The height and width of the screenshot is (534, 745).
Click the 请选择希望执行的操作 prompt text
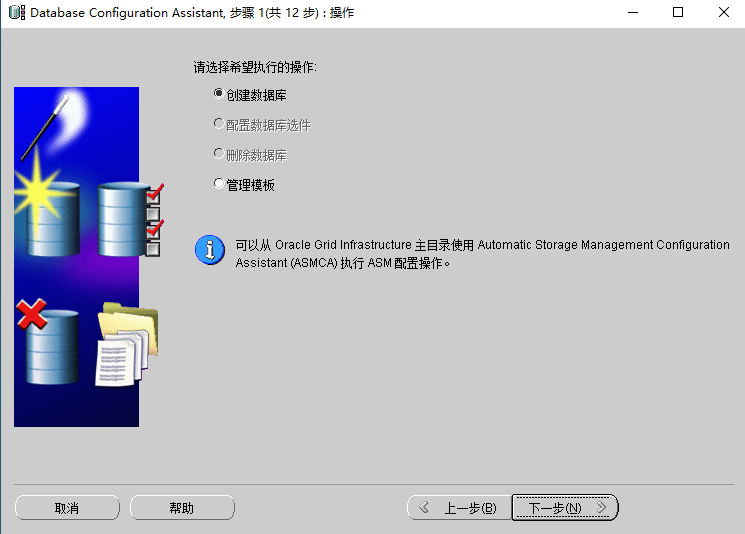pos(255,67)
